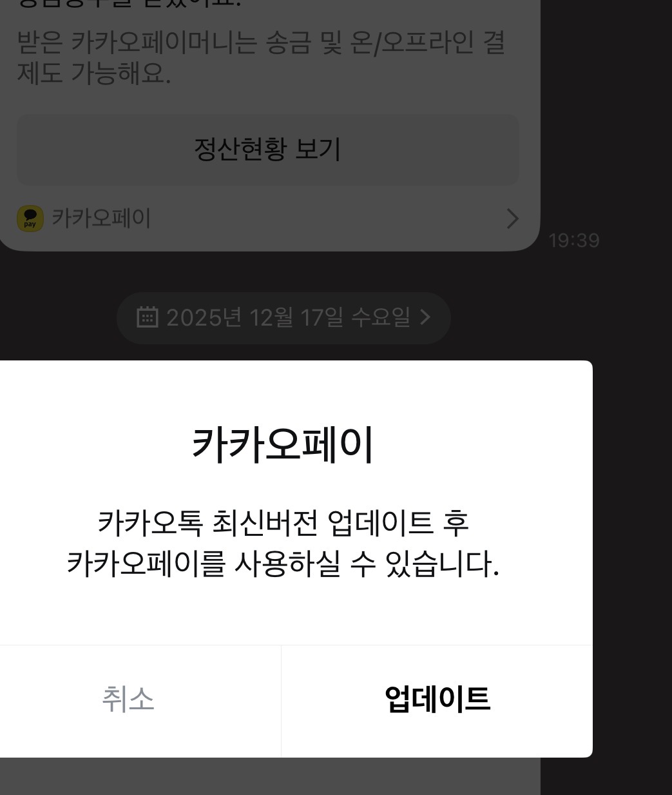This screenshot has height=795, width=672.
Task: Click the calendar icon in date pill
Action: coord(148,317)
